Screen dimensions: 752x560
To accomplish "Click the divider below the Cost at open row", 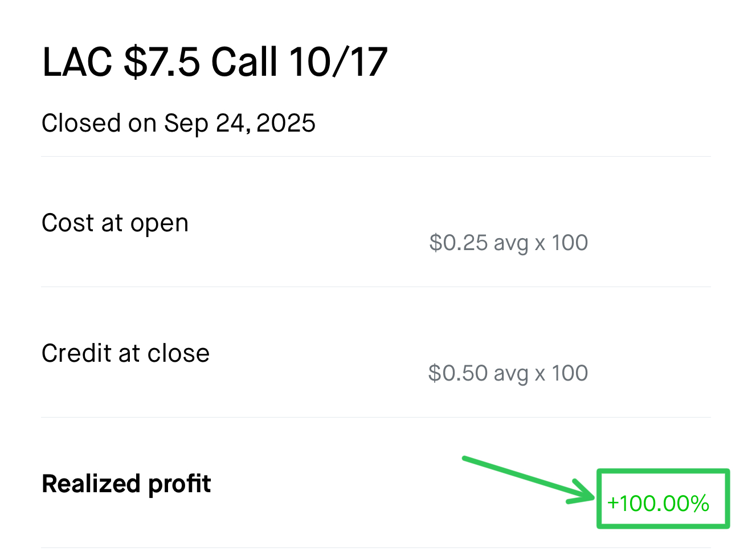I will click(x=376, y=287).
